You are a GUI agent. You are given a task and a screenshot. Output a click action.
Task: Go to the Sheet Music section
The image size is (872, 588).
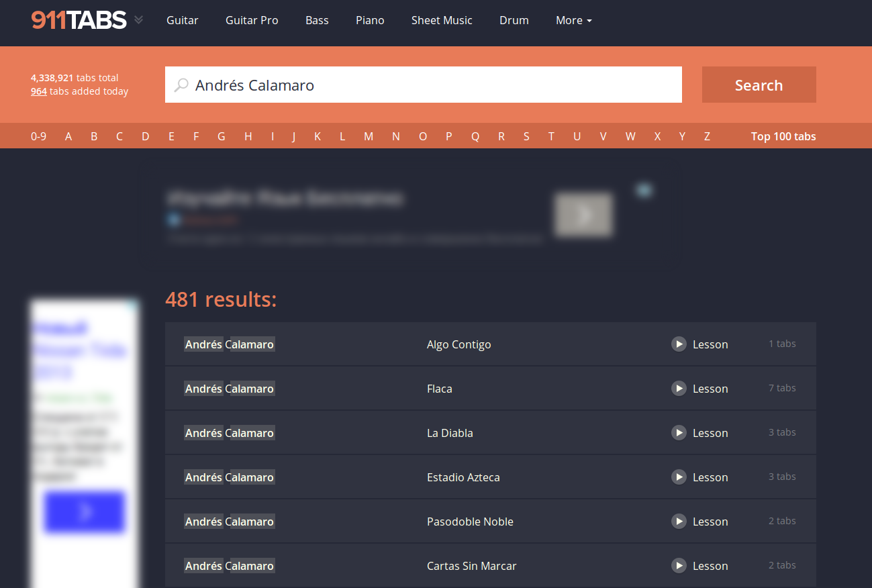(442, 20)
